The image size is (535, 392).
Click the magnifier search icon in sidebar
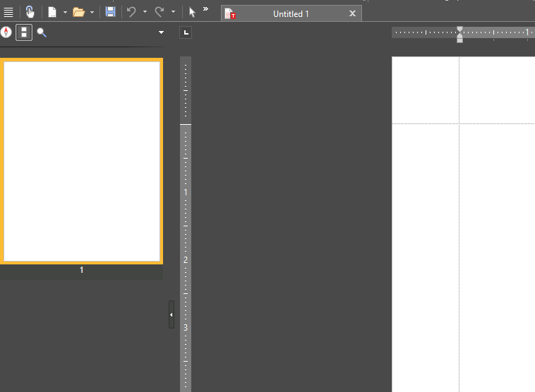pyautogui.click(x=42, y=32)
